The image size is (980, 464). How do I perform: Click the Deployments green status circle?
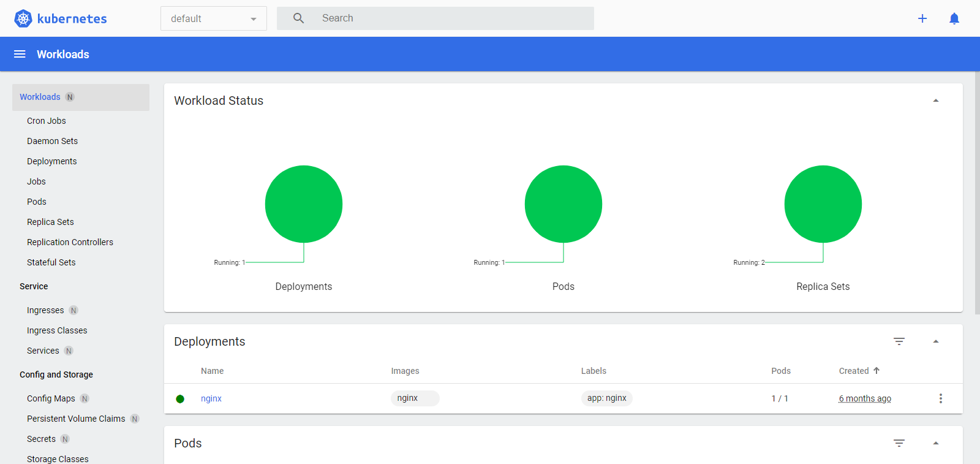click(x=304, y=204)
